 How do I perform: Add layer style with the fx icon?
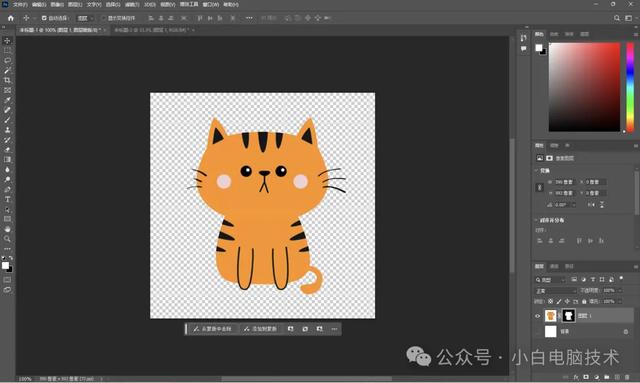click(576, 378)
